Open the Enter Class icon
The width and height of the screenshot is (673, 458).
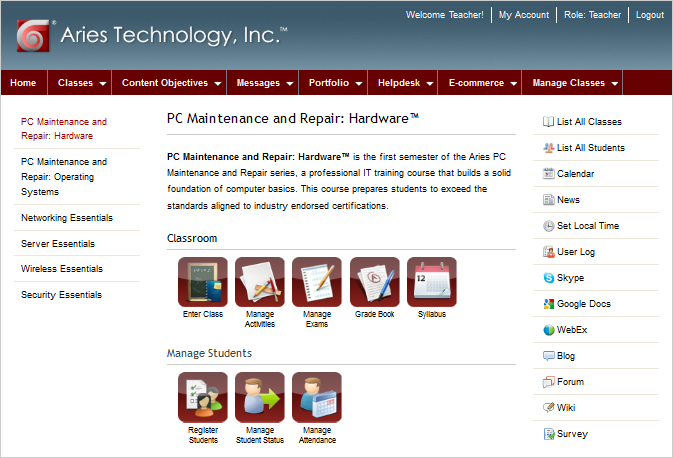tap(203, 282)
